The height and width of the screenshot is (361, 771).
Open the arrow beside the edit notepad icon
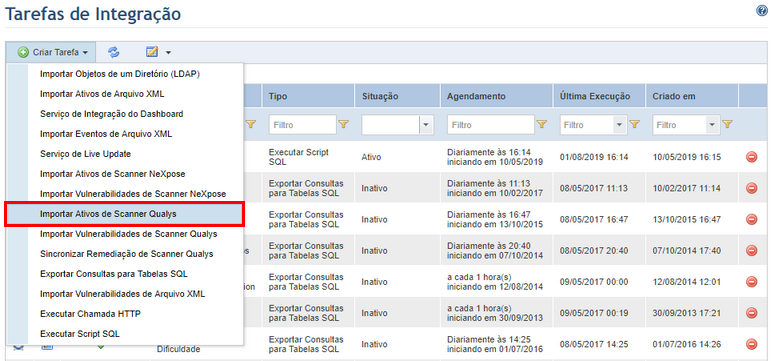point(168,52)
